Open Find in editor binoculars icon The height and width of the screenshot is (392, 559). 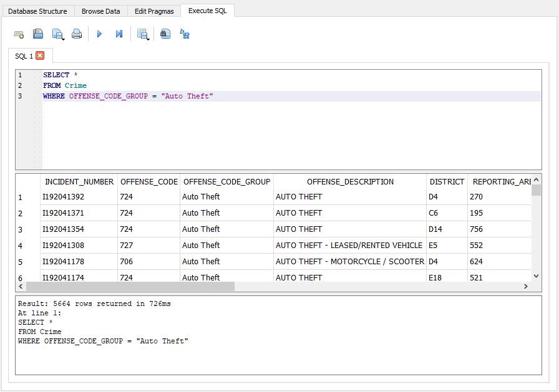165,34
